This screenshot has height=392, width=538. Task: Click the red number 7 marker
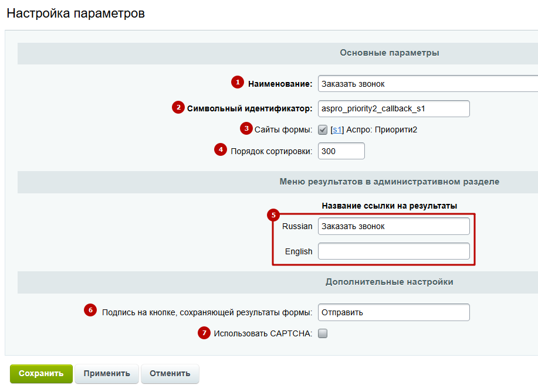click(204, 333)
